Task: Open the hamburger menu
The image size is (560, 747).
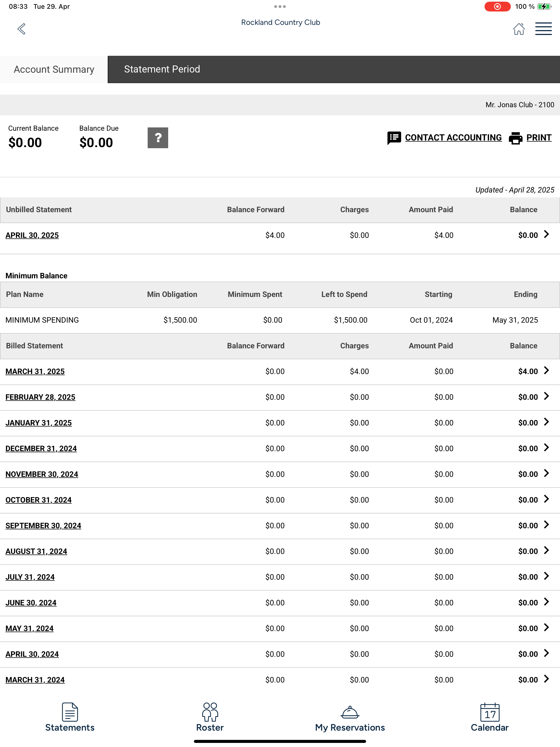Action: (543, 29)
